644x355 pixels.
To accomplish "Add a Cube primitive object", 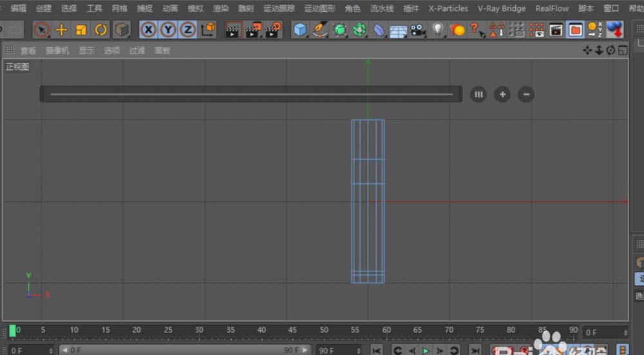I will (x=300, y=30).
